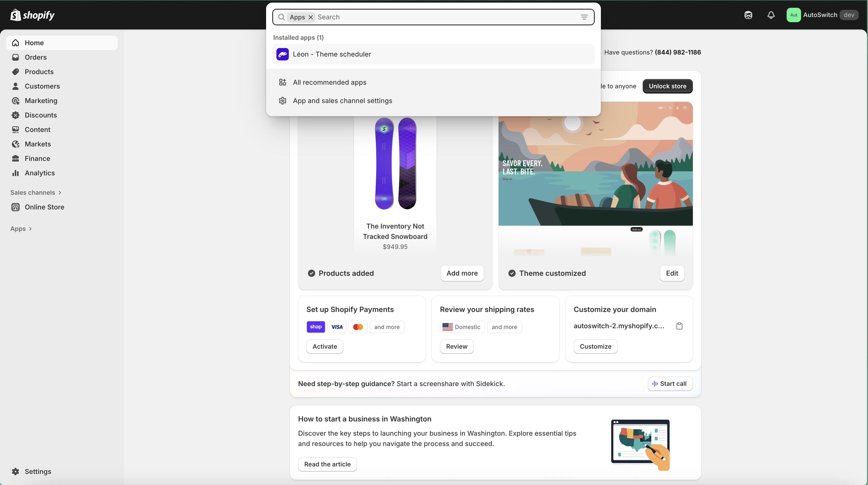Expand the Apps section in sidebar
The height and width of the screenshot is (485, 868).
tap(21, 228)
